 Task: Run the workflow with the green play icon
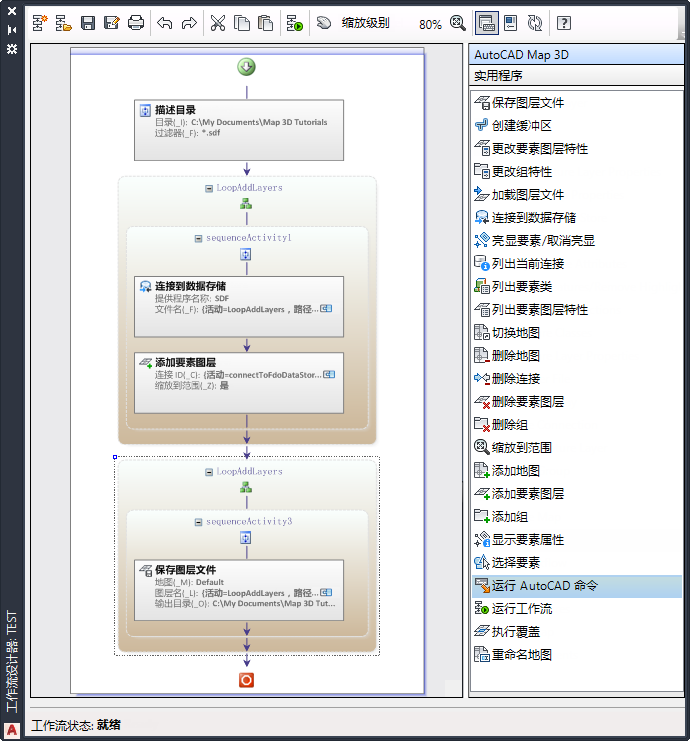pos(294,23)
